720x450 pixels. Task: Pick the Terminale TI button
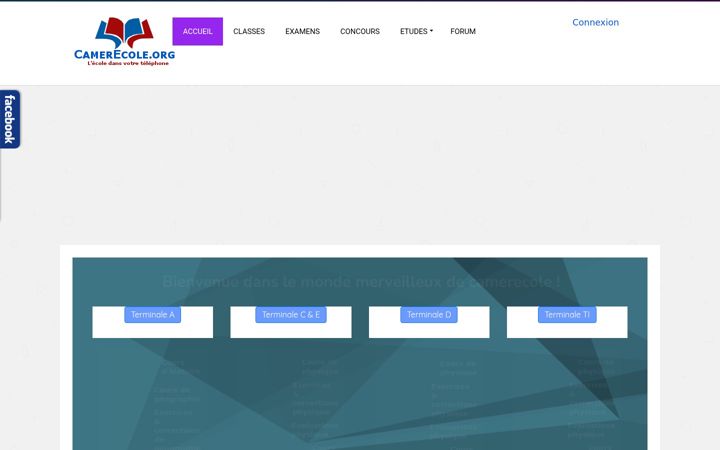click(567, 315)
